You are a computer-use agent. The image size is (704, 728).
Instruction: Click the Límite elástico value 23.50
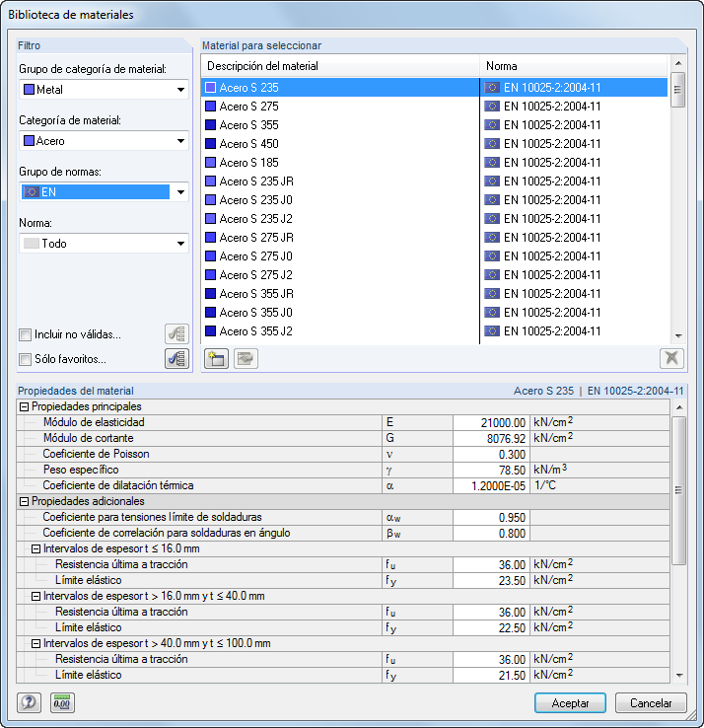pyautogui.click(x=491, y=580)
